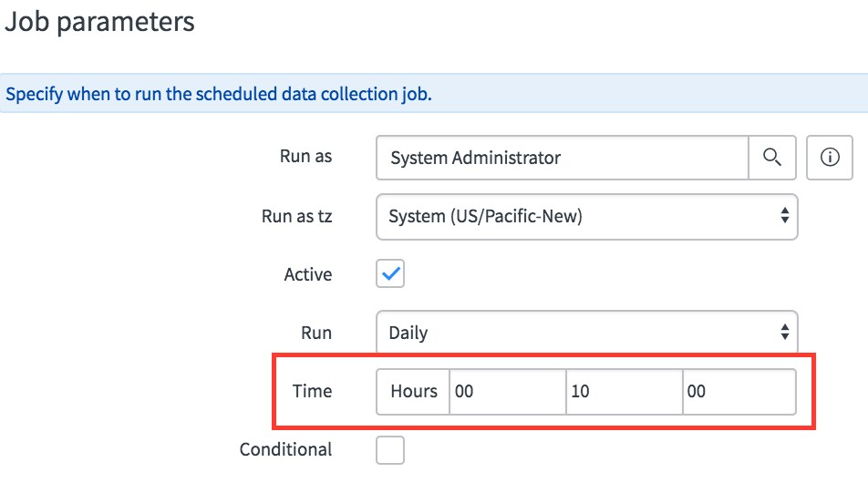This screenshot has height=483, width=868.
Task: Click the Run as field with System Administrator
Action: (563, 158)
